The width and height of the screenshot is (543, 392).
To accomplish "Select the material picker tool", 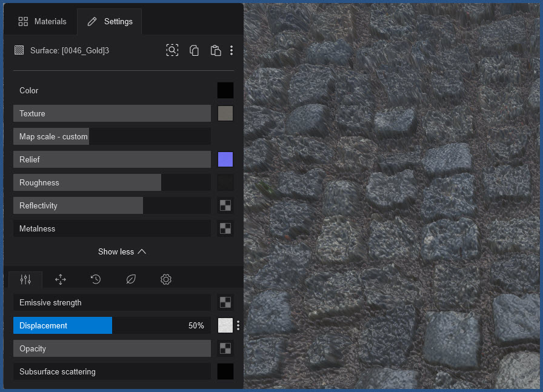I will pos(172,50).
